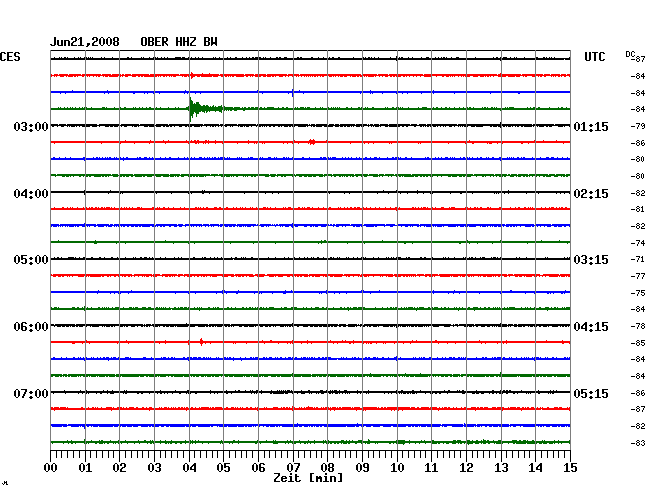Click the 15 minute axis label
650x494 pixels.
tap(570, 468)
